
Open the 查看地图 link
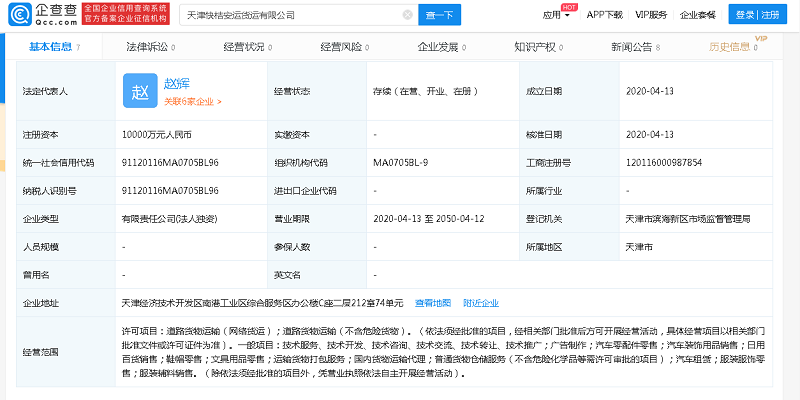(x=432, y=303)
